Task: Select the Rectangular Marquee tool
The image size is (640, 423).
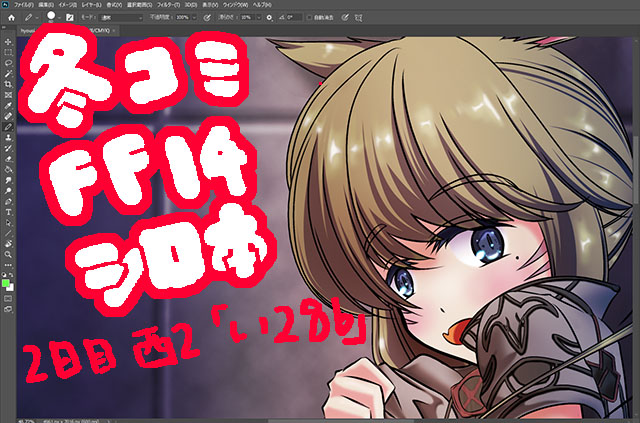Action: (8, 53)
